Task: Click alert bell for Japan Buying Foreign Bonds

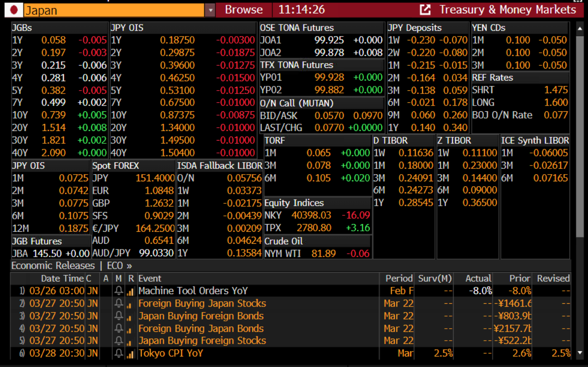Action: pyautogui.click(x=118, y=316)
